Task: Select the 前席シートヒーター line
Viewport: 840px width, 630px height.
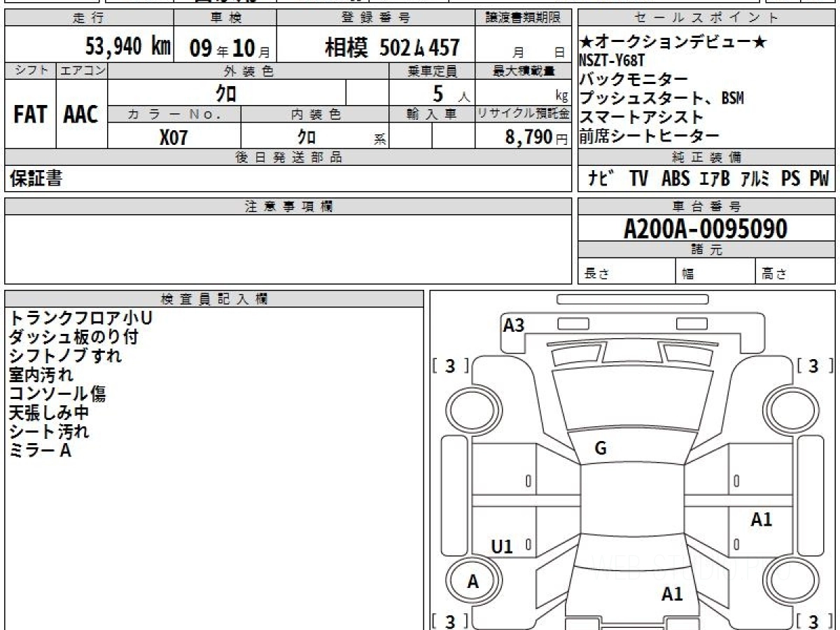Action: (x=650, y=136)
